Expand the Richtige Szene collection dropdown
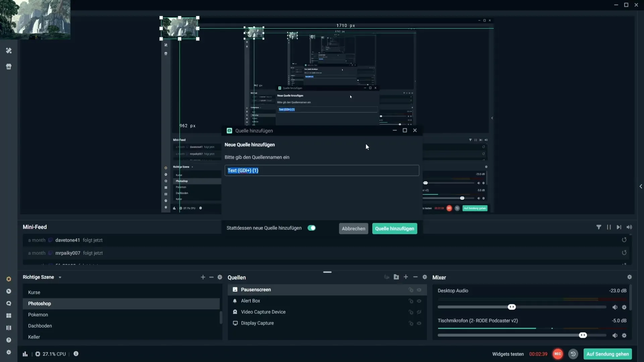The height and width of the screenshot is (362, 644). pos(60,278)
